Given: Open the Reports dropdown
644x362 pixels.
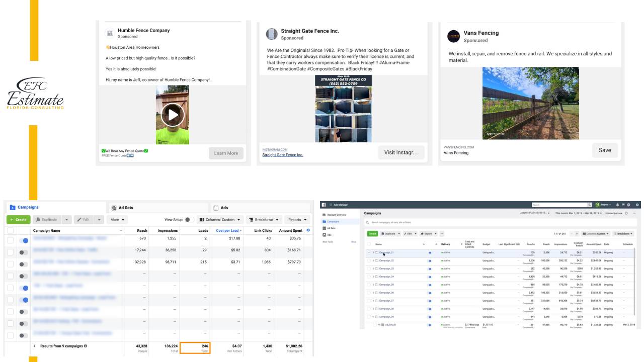Looking at the screenshot, I should (x=298, y=220).
